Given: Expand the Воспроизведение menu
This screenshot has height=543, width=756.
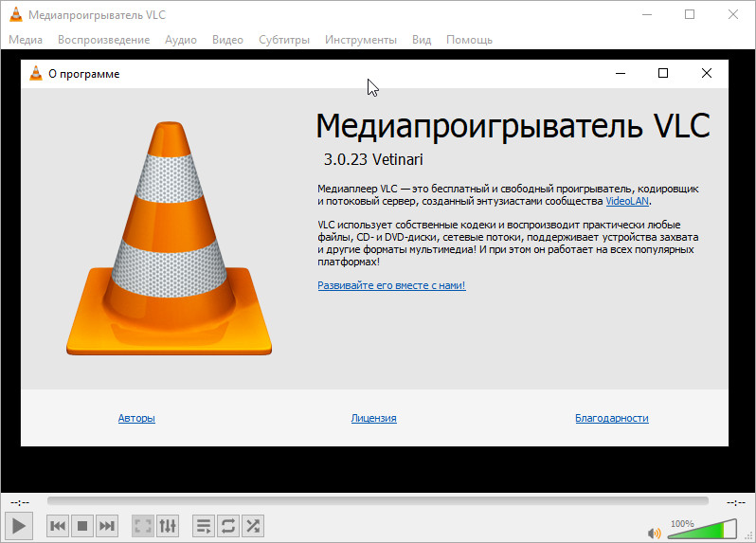Looking at the screenshot, I should tap(103, 40).
